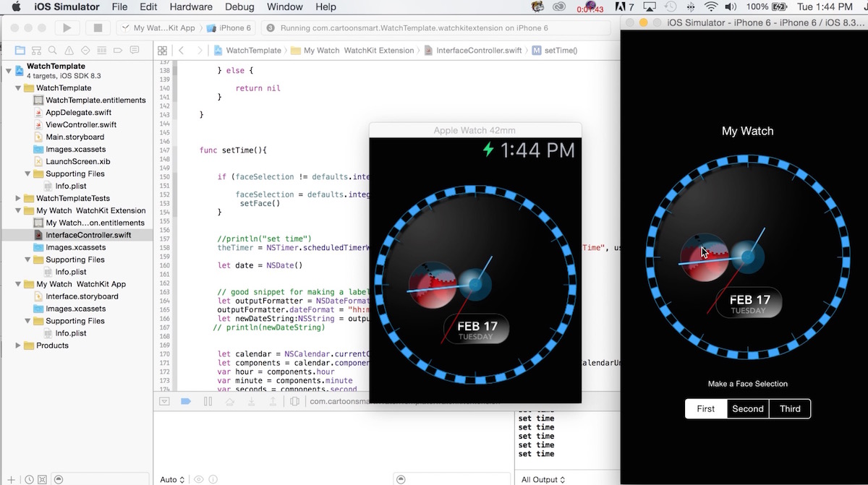Image resolution: width=868 pixels, height=485 pixels.
Task: Open the Window menu
Action: (285, 7)
